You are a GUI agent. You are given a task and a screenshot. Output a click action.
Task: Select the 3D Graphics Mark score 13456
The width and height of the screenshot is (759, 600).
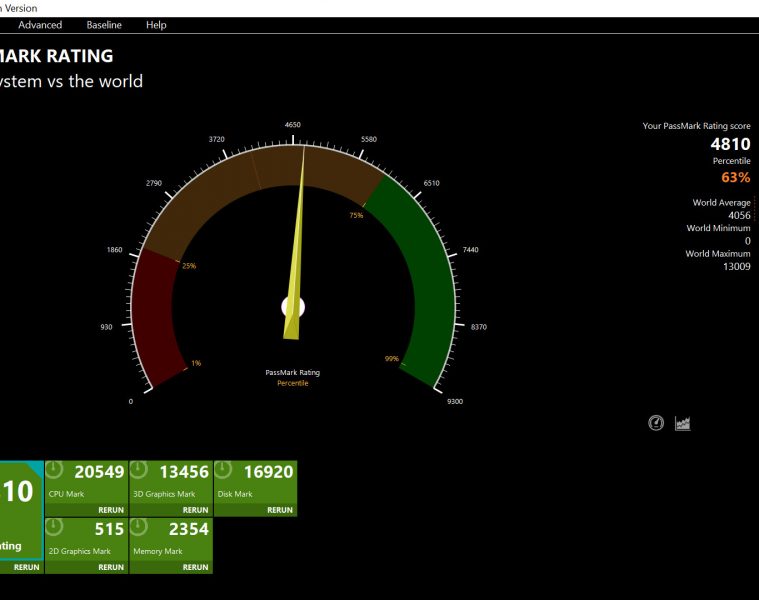pyautogui.click(x=184, y=472)
